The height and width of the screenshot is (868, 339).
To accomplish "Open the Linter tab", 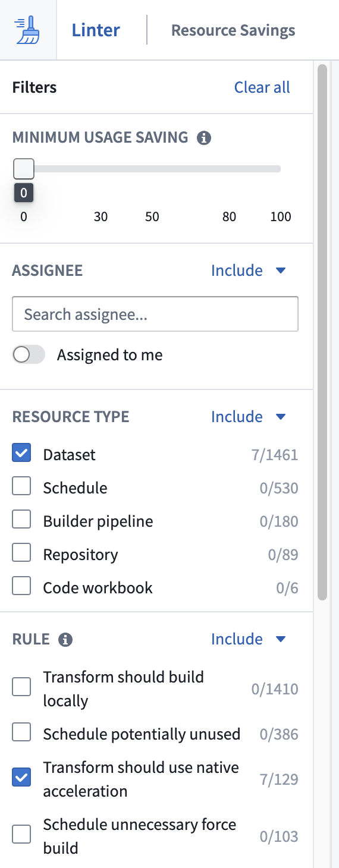I will click(x=96, y=30).
